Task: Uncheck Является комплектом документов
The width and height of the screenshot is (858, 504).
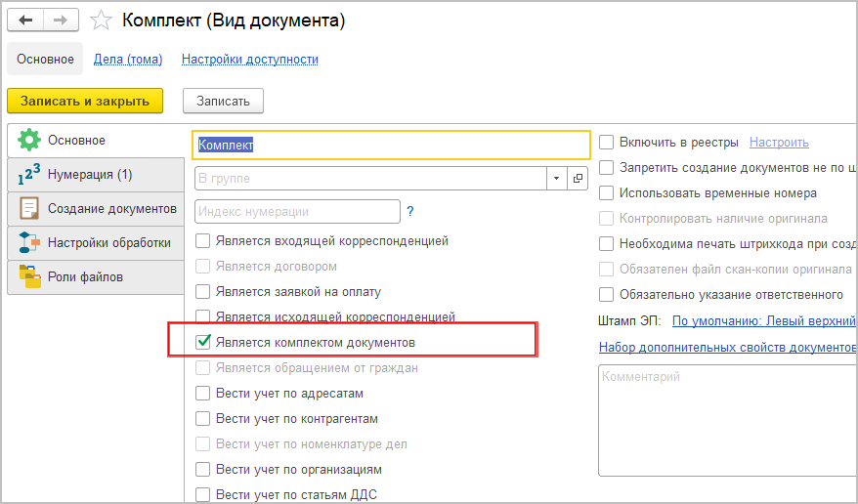Action: 204,343
